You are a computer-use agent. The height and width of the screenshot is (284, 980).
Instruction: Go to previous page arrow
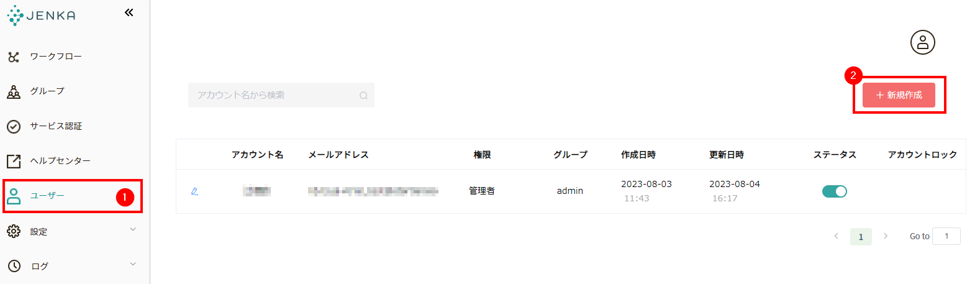point(836,236)
